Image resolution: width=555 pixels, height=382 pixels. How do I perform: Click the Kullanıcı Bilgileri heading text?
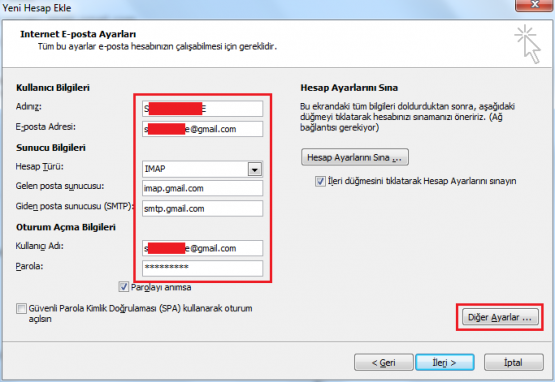53,87
